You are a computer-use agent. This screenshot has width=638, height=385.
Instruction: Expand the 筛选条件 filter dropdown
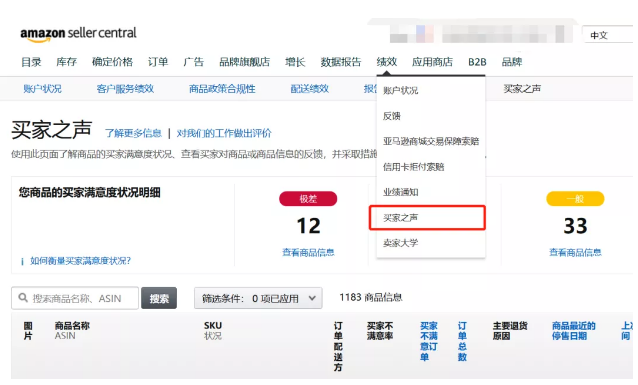(x=258, y=298)
